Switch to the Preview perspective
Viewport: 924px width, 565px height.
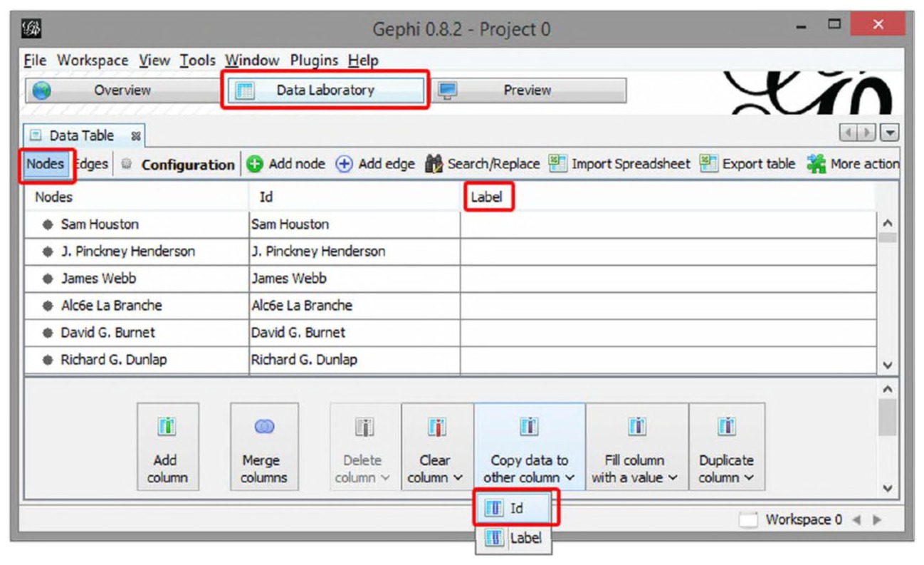(x=527, y=90)
